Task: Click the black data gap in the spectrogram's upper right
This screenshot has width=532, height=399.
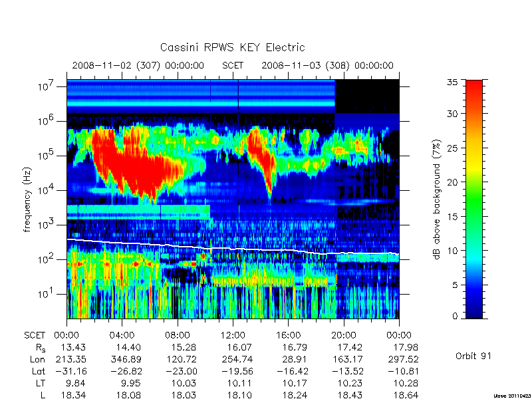Action: pyautogui.click(x=367, y=96)
